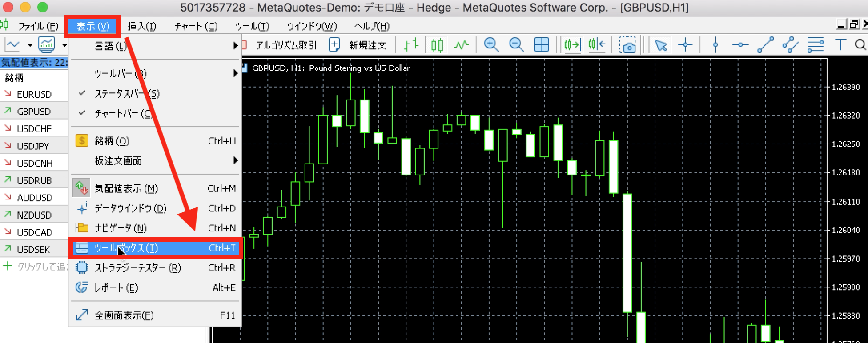Viewport: 868px width, 343px height.
Task: Select AUDUSD in market watch
Action: click(x=34, y=198)
